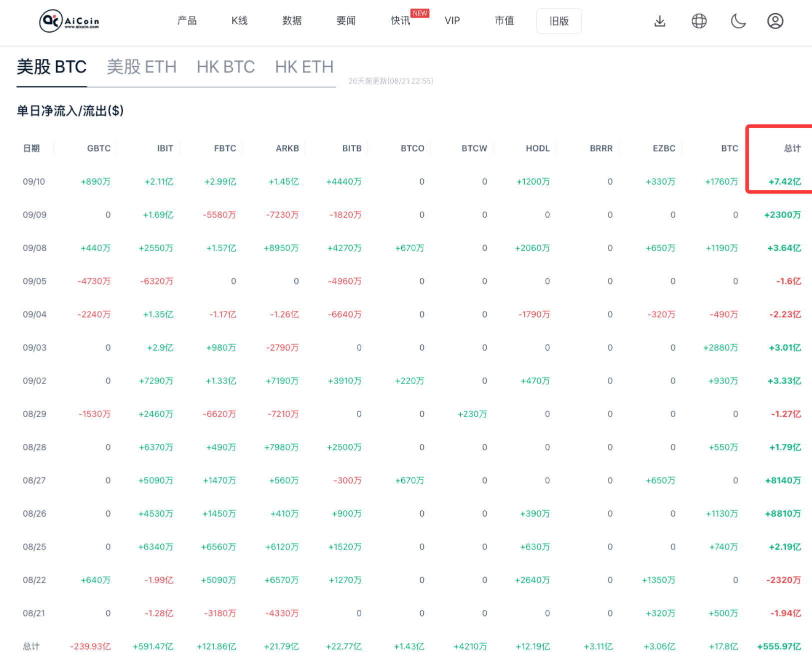Screen dimensions: 812x656
Task: Click the 旧版 button
Action: coord(559,21)
